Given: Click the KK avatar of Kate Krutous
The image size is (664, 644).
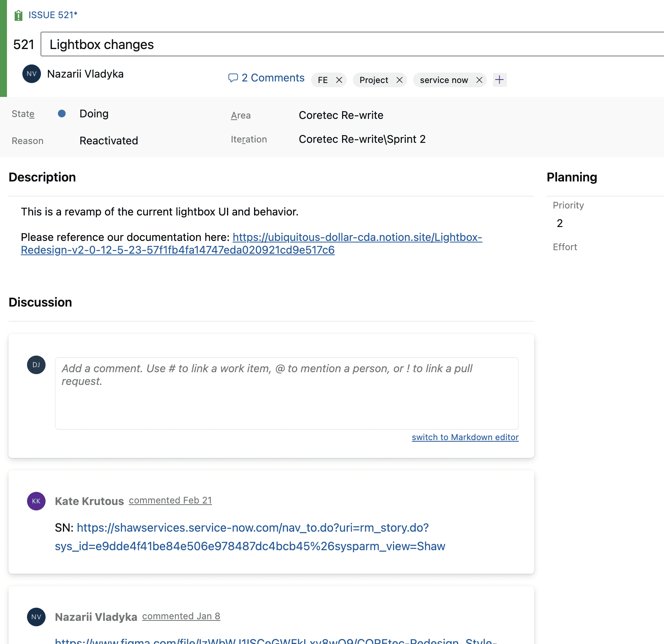Looking at the screenshot, I should pyautogui.click(x=36, y=501).
